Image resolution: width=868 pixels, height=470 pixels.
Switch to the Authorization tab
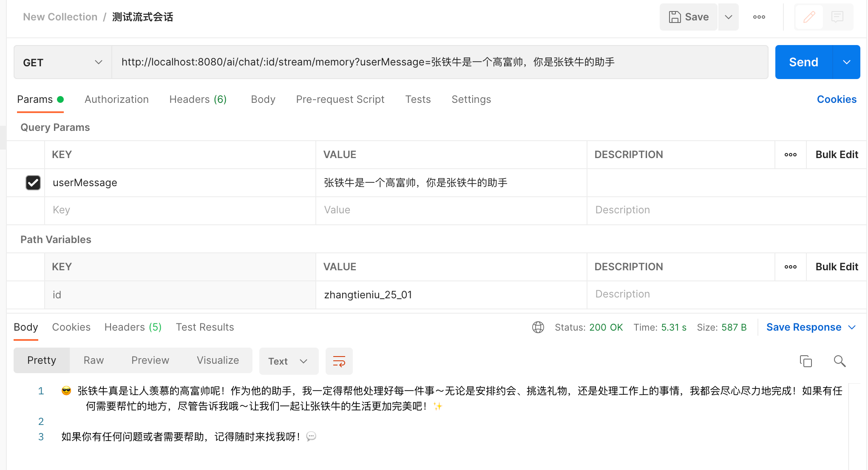pos(116,99)
